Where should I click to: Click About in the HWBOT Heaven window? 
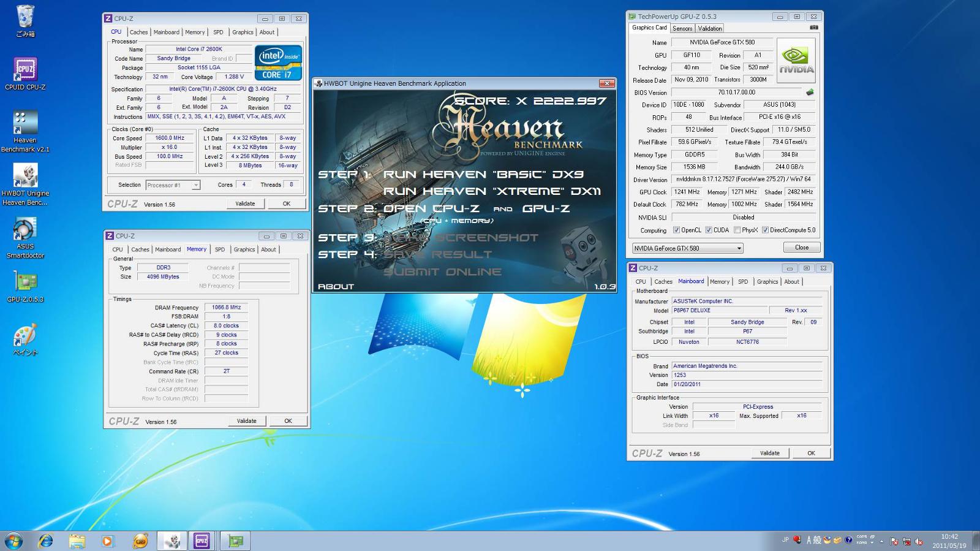click(x=336, y=286)
